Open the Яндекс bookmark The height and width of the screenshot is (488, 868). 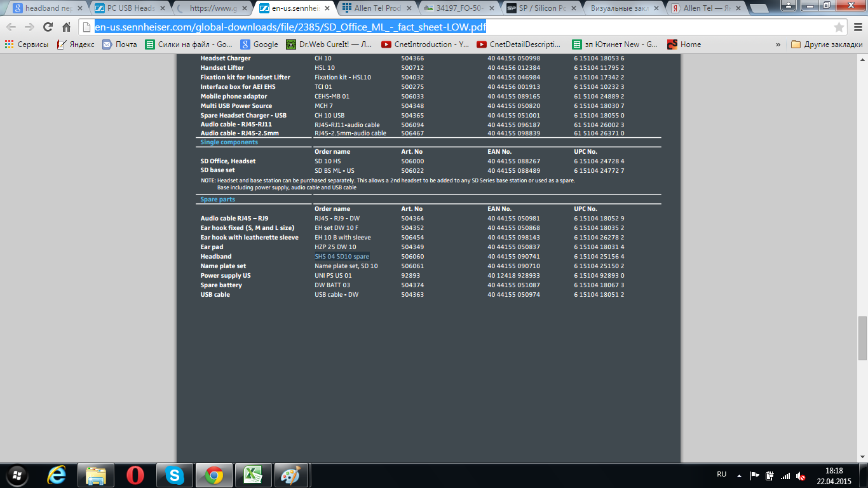pyautogui.click(x=76, y=44)
